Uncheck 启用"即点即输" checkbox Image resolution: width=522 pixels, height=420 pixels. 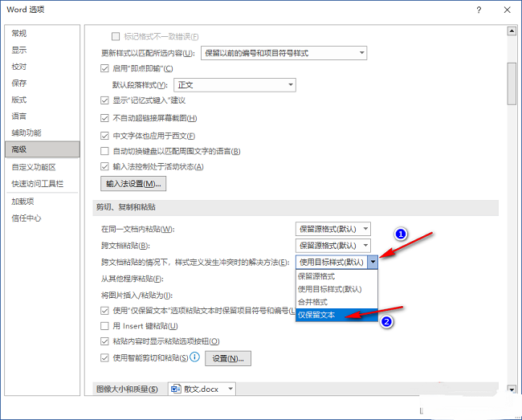click(104, 68)
